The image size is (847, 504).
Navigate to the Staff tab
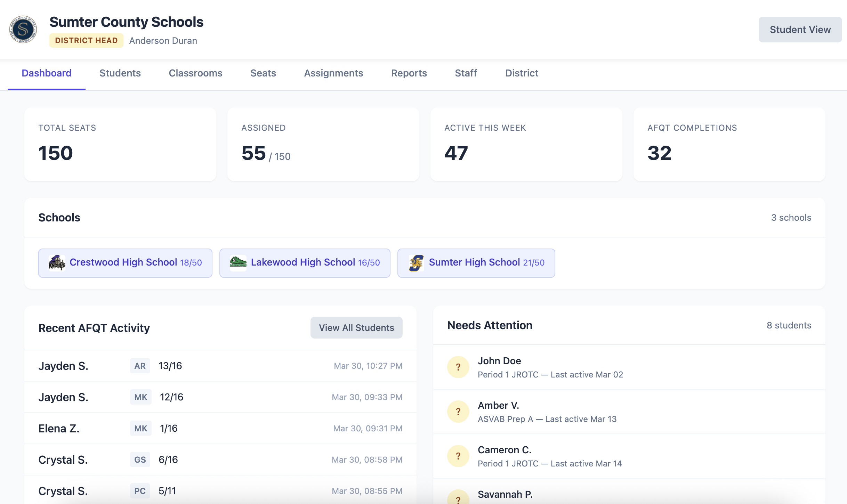click(466, 73)
